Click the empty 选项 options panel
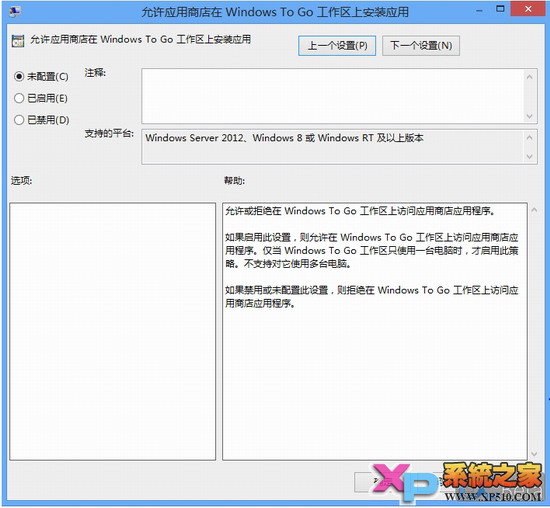The height and width of the screenshot is (508, 550). (x=113, y=331)
